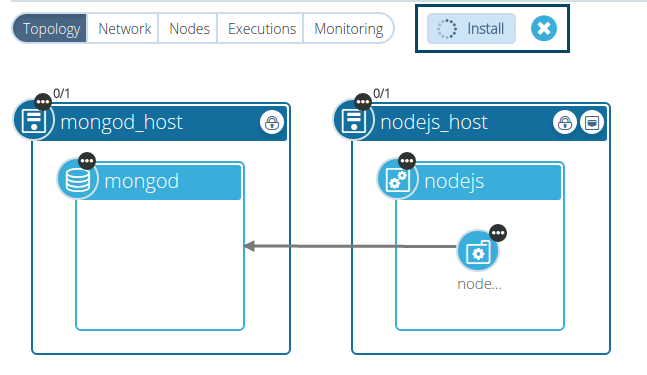The image size is (647, 375).
Task: Click the nodejs status badge dots
Action: click(407, 161)
